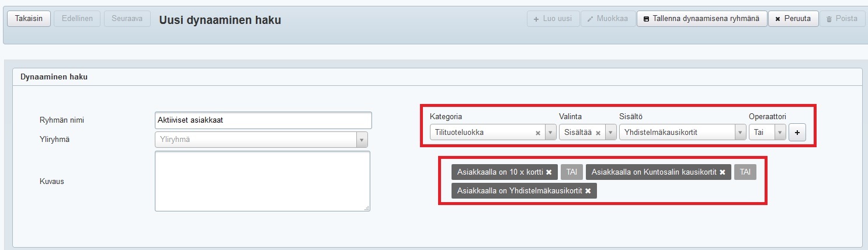This screenshot has height=250, width=868.
Task: Click the second TAI operator tag
Action: (x=745, y=172)
